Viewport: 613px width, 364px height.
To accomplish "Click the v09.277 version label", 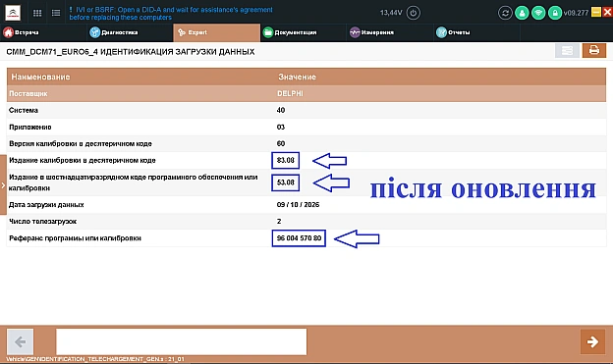I will click(576, 13).
